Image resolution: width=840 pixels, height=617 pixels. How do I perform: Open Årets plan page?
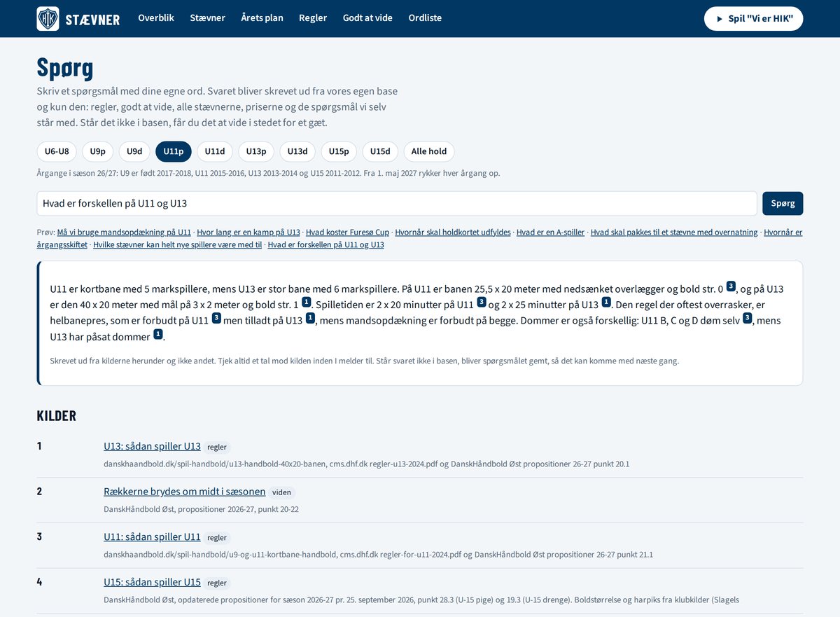262,18
